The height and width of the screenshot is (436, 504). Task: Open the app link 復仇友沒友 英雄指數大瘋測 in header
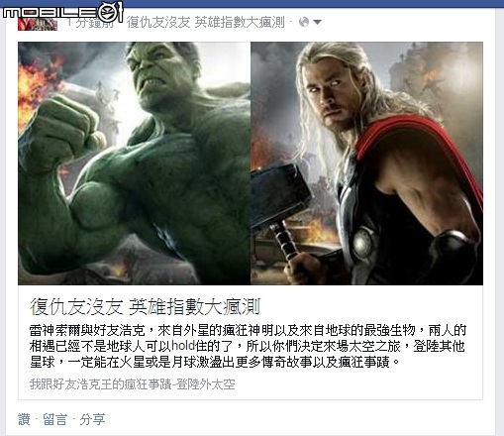coord(205,22)
